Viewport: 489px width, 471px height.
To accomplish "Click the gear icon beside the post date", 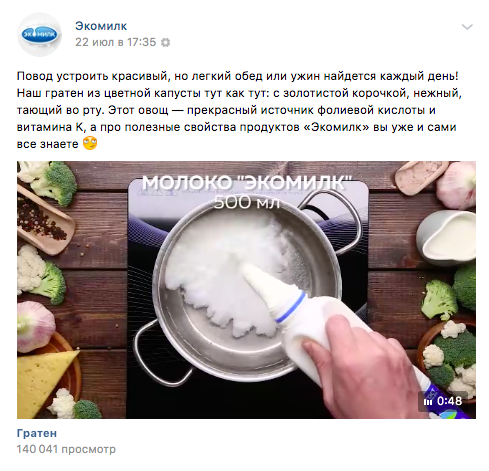I will (x=165, y=43).
